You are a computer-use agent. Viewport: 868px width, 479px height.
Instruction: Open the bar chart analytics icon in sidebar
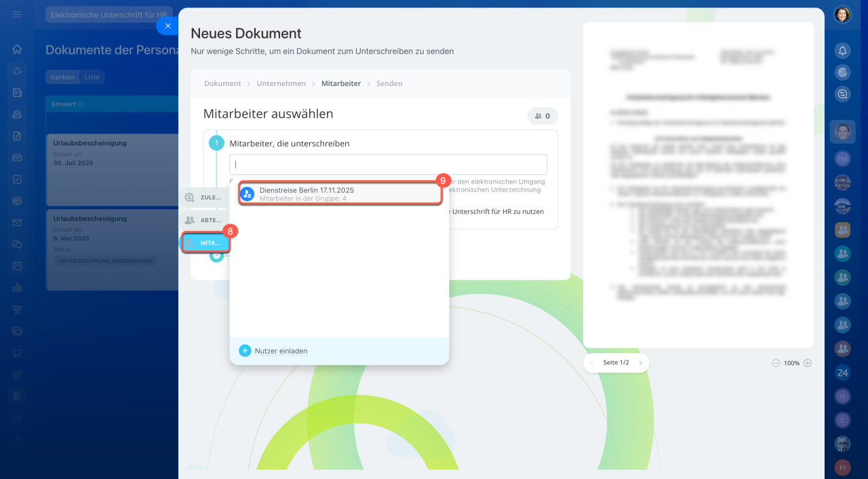click(17, 287)
